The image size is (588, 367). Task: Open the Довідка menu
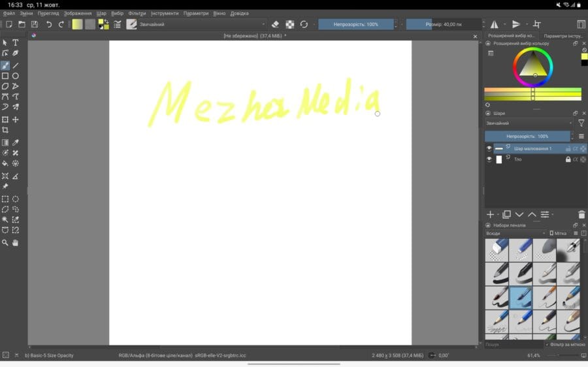tap(239, 13)
